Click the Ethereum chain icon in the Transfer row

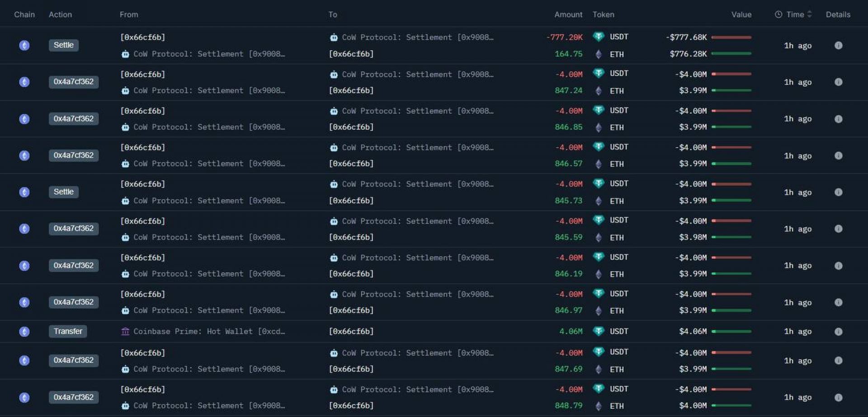(x=24, y=332)
